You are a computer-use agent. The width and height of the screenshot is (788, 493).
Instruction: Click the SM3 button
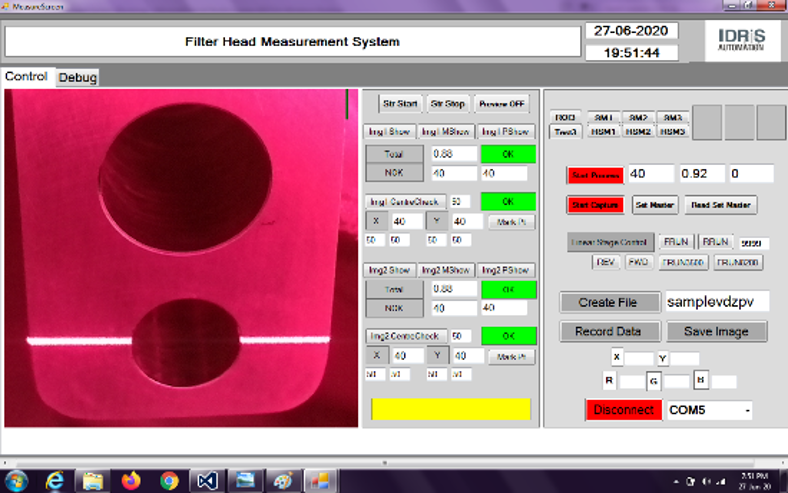pyautogui.click(x=672, y=117)
